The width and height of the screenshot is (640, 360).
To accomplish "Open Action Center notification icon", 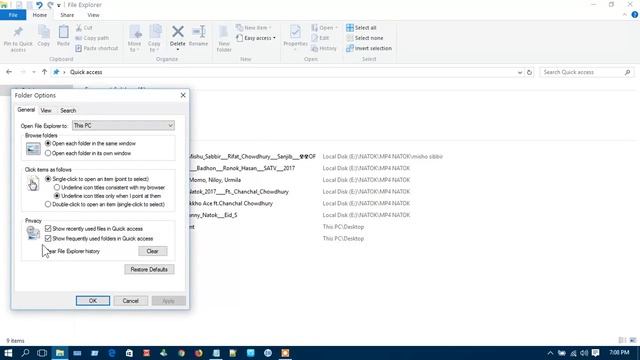I will 596,353.
